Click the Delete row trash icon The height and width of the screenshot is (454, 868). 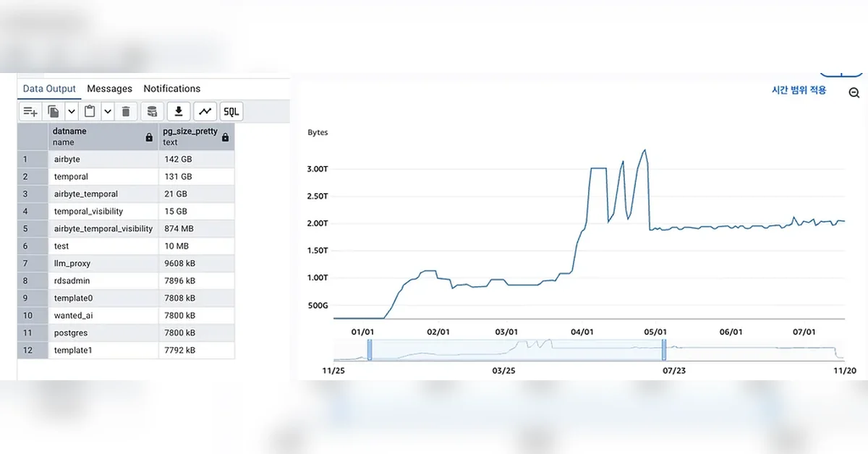click(x=126, y=111)
